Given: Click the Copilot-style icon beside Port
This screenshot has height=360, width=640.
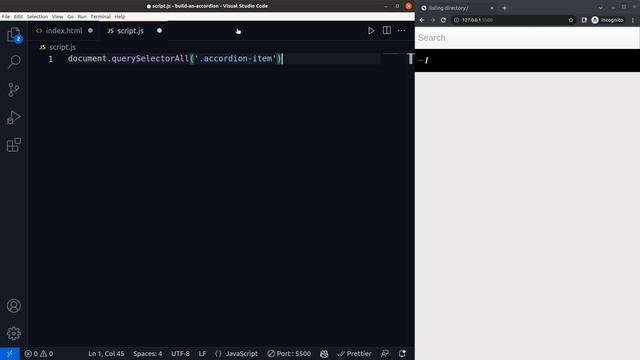Looking at the screenshot, I should pyautogui.click(x=324, y=353).
